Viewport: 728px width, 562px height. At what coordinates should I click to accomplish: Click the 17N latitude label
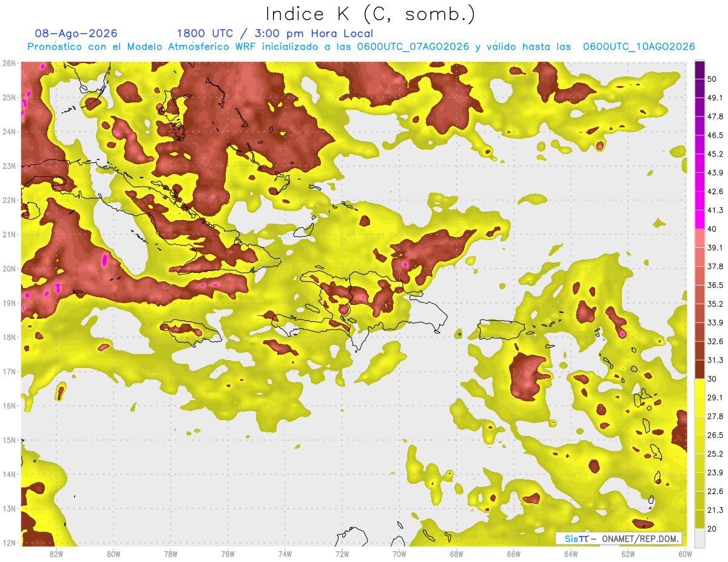click(x=9, y=371)
